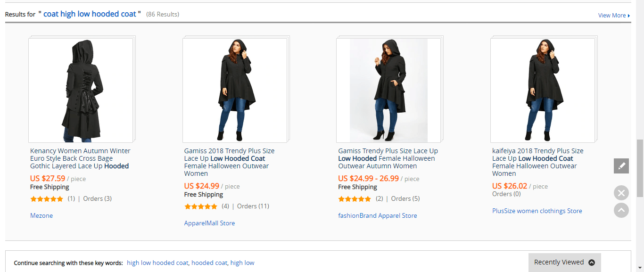Visit the Mezone store

click(41, 215)
